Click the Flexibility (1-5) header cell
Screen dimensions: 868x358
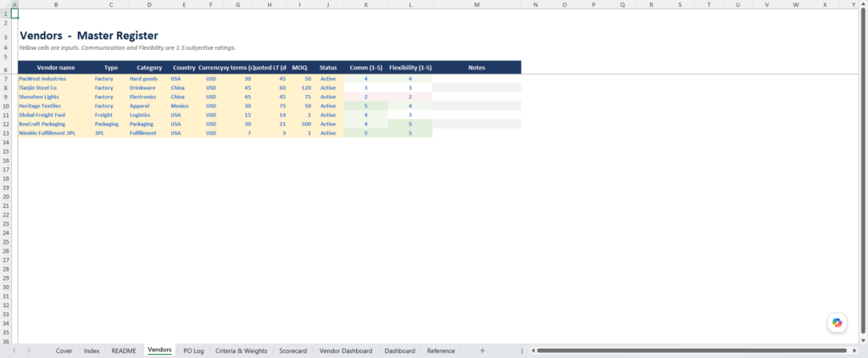(x=410, y=68)
